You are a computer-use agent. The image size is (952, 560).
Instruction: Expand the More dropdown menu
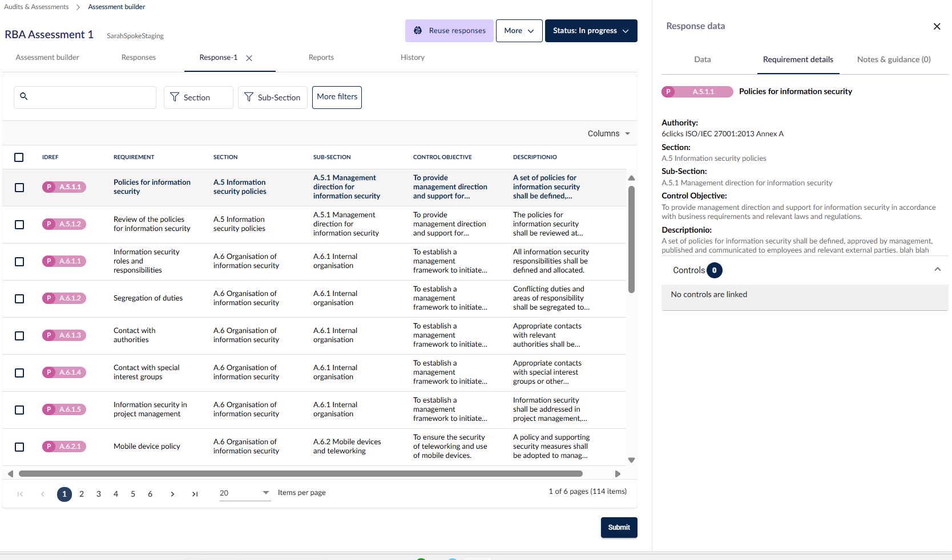[519, 31]
